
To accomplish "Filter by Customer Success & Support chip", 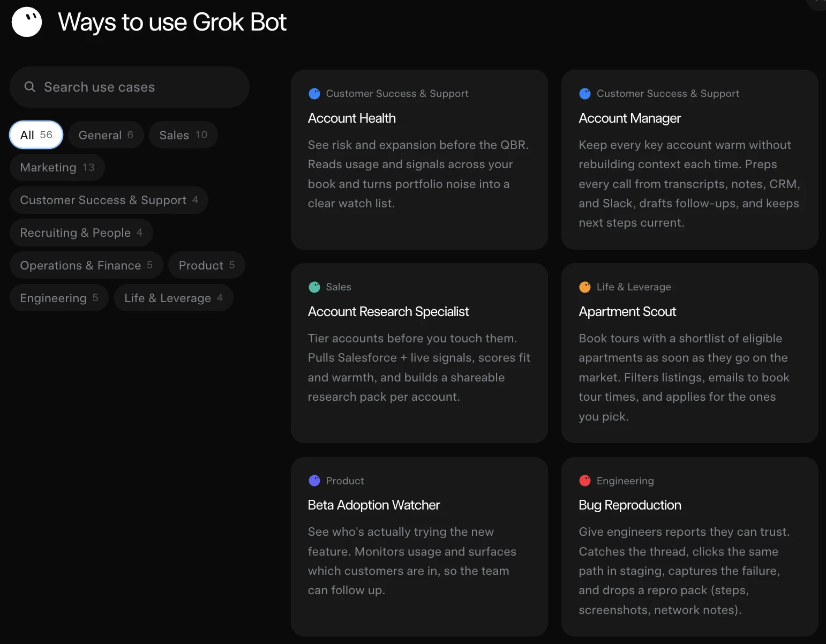I will click(109, 200).
